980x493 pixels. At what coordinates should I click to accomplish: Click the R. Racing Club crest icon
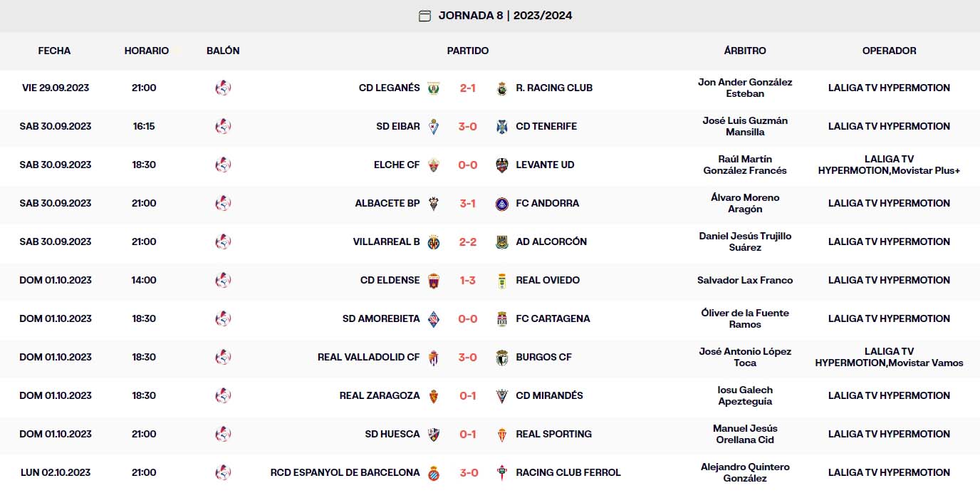click(x=500, y=88)
